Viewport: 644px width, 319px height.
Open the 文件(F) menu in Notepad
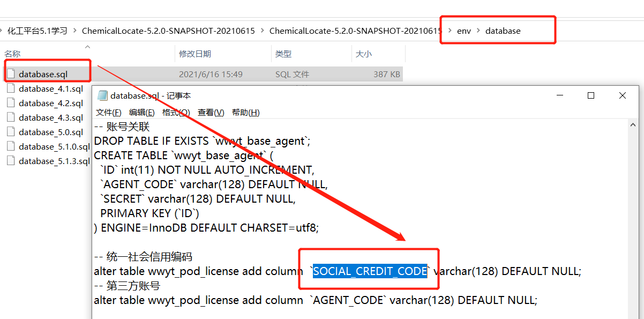click(x=109, y=112)
